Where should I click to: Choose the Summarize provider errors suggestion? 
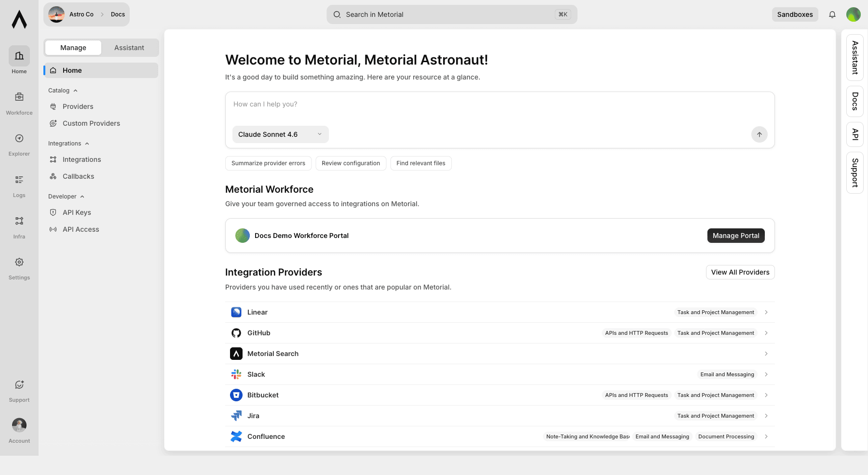[x=268, y=163]
